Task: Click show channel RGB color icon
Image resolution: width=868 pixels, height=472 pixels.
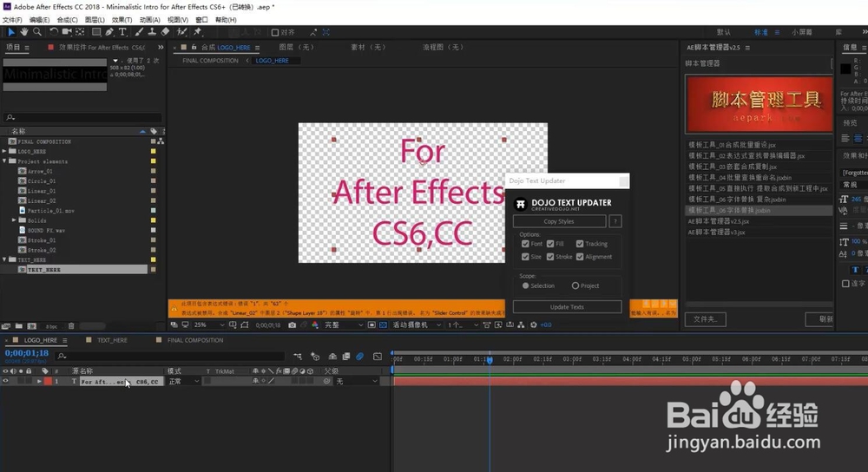Action: point(315,324)
